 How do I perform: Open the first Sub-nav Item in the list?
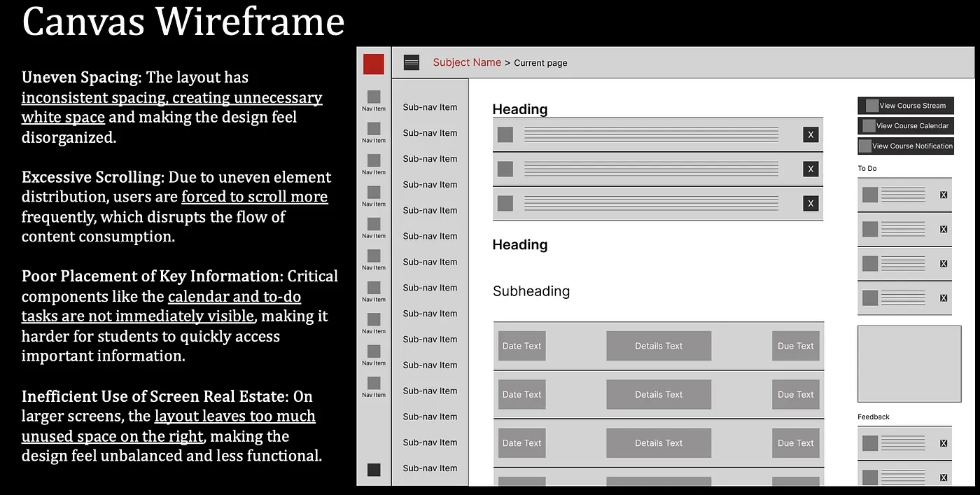[430, 107]
